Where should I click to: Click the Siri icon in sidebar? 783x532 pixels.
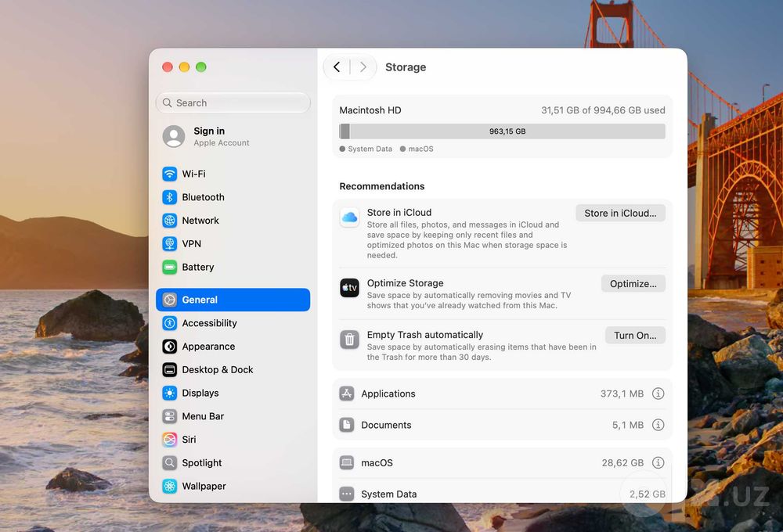pyautogui.click(x=170, y=440)
